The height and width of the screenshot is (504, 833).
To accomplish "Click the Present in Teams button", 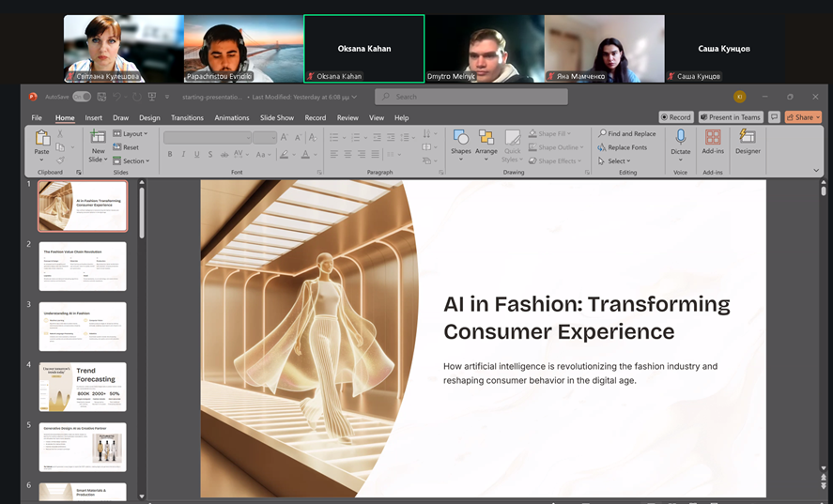I will tap(730, 117).
